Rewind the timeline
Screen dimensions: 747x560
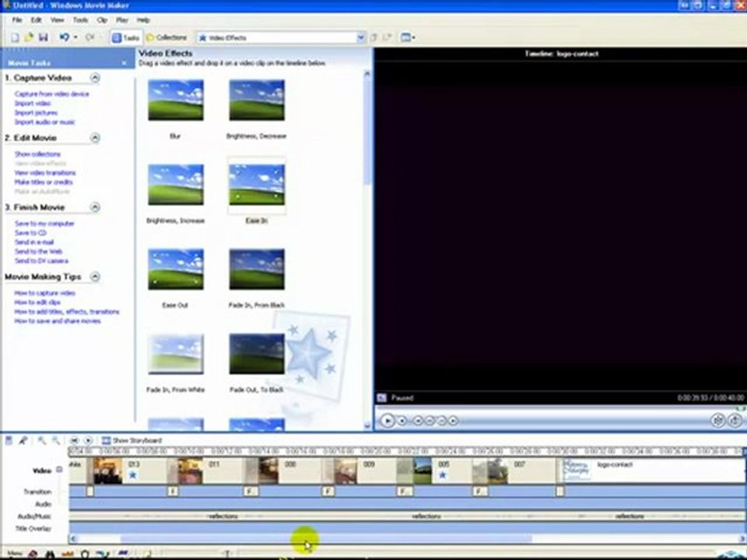75,440
